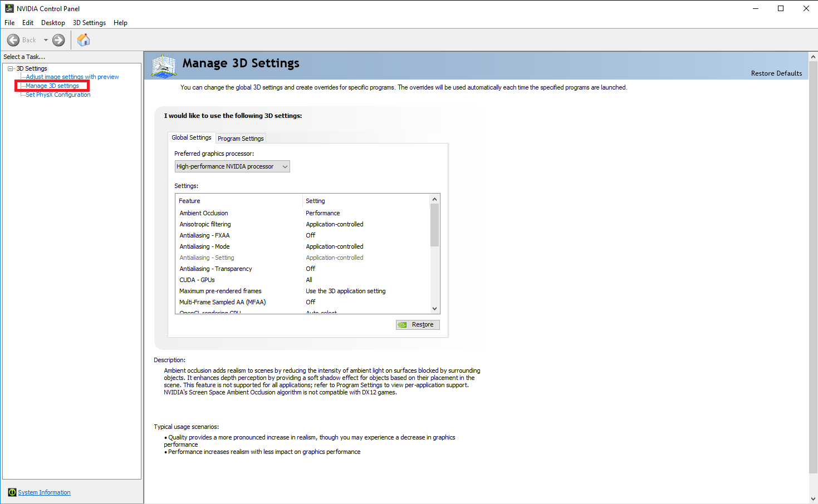This screenshot has height=504, width=818.
Task: Select the Global Settings tab
Action: click(192, 137)
